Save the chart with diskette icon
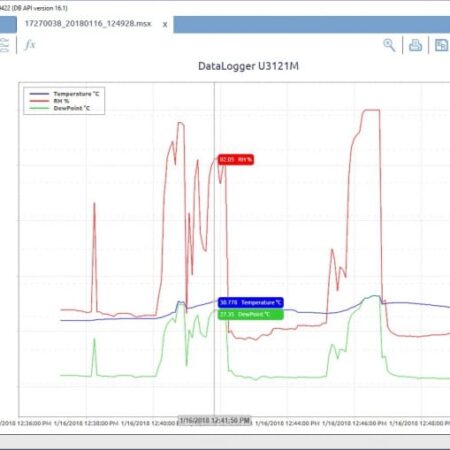This screenshot has height=450, width=450. 441,45
